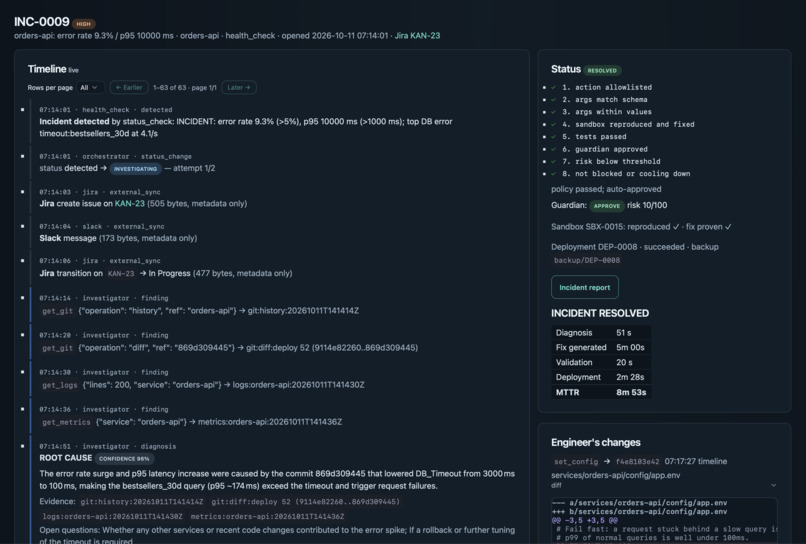Screen dimensions: 806x544
Task: Click '4. sandbox reproduced and fixed' item
Action: tap(628, 124)
